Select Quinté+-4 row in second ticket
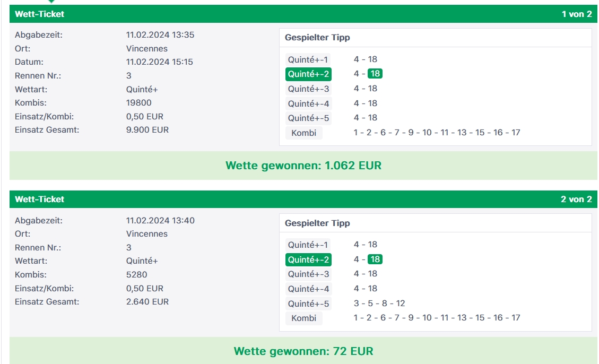Image resolution: width=599 pixels, height=364 pixels. (x=436, y=289)
